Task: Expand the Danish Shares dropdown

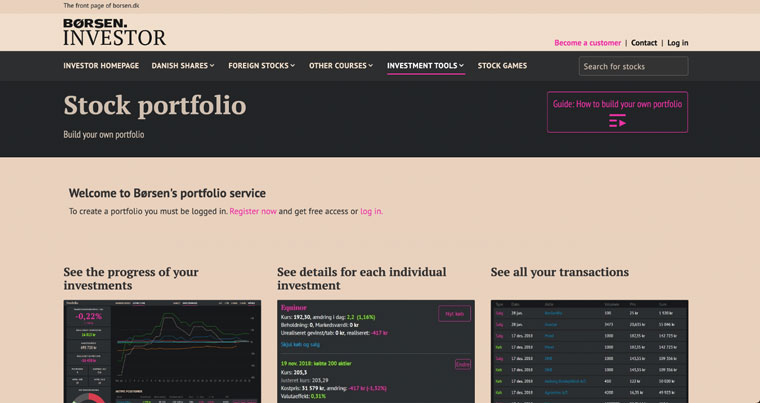Action: point(183,65)
